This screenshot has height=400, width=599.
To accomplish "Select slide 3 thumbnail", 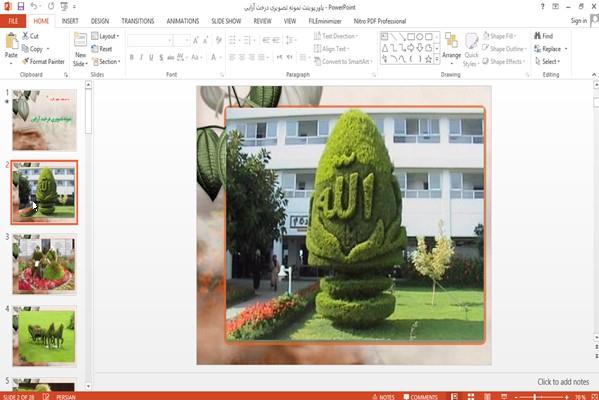I will (44, 264).
